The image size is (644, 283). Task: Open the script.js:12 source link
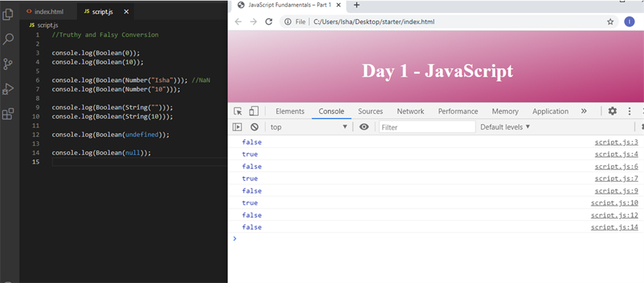pyautogui.click(x=615, y=215)
